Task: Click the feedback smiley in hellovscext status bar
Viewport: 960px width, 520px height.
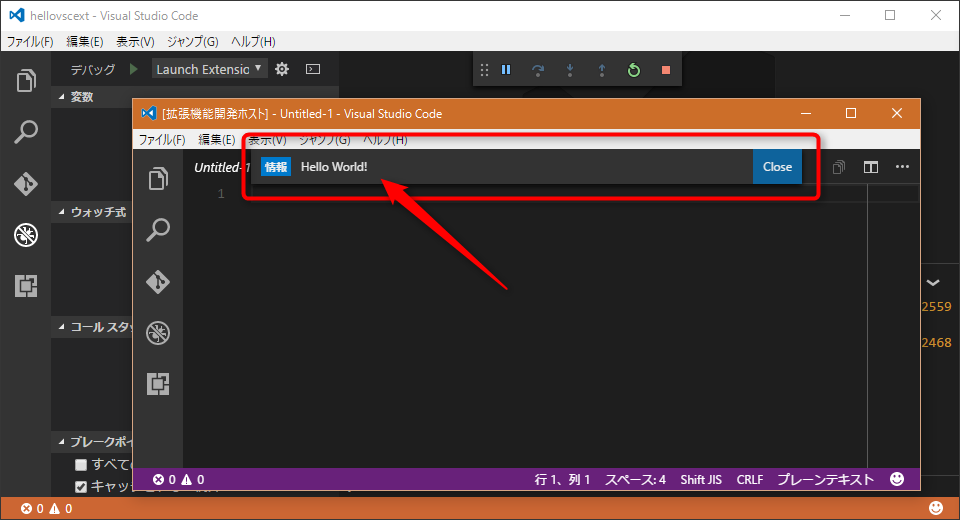Action: pyautogui.click(x=936, y=508)
